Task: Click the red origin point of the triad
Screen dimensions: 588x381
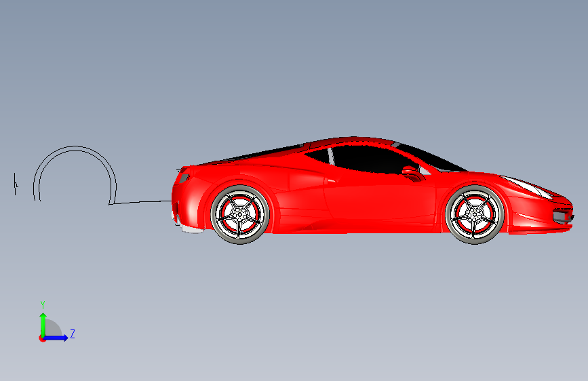Action: (42, 338)
